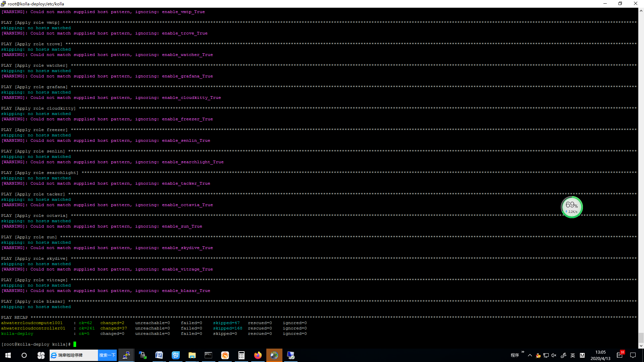Open Firefox browser from taskbar

[258, 355]
